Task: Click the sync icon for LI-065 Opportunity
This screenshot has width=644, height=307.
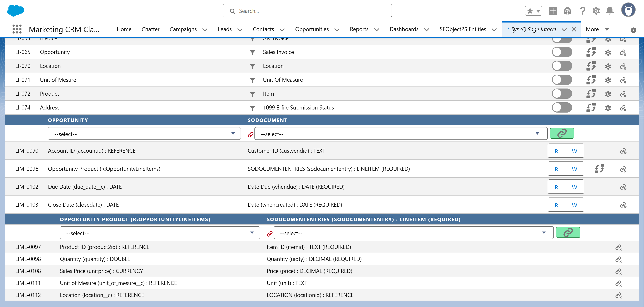Action: tap(591, 52)
